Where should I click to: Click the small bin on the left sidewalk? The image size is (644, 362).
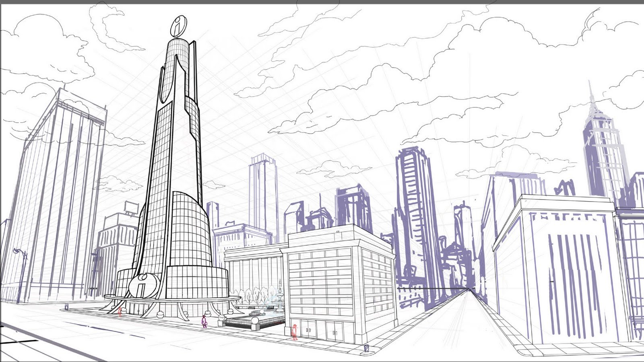[66, 307]
